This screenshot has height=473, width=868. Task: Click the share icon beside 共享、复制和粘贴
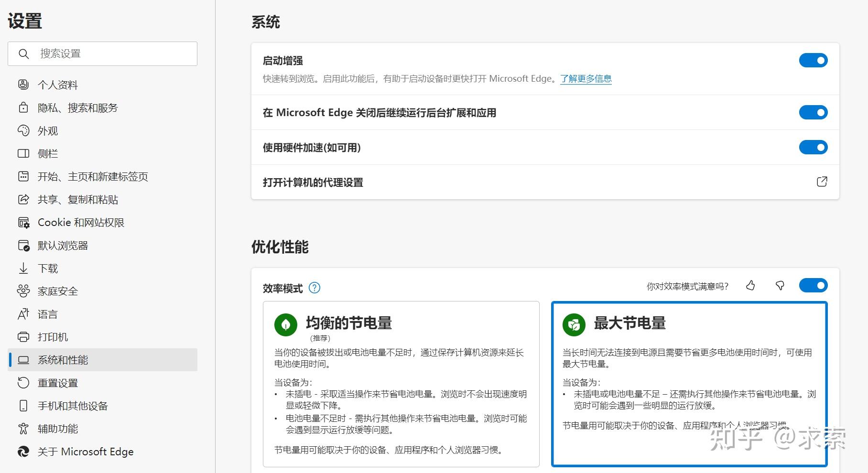[23, 199]
